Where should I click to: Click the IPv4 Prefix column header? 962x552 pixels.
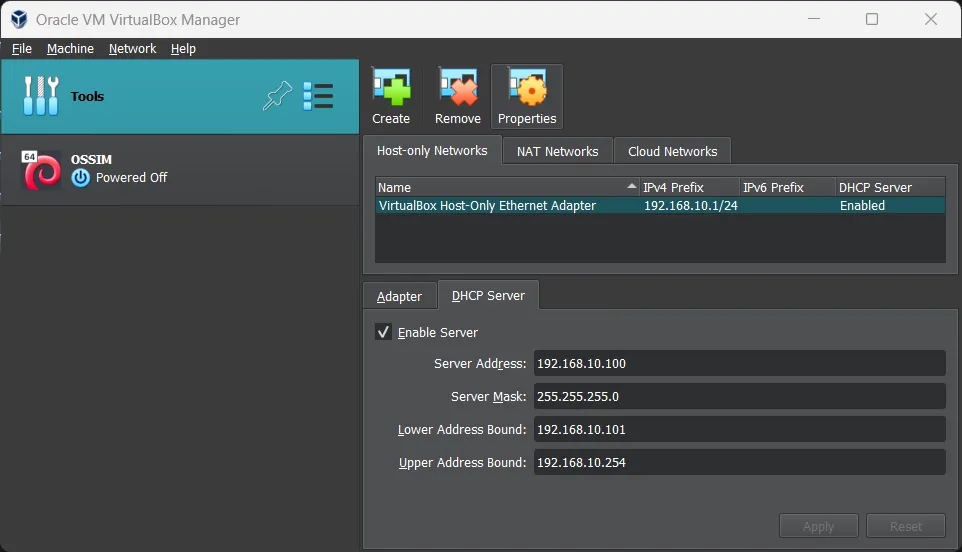(x=690, y=187)
